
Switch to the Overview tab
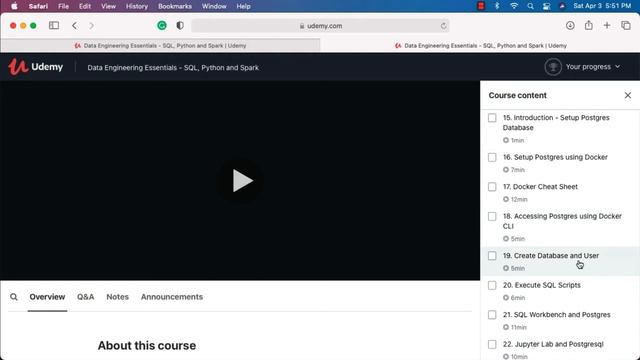[x=47, y=297]
